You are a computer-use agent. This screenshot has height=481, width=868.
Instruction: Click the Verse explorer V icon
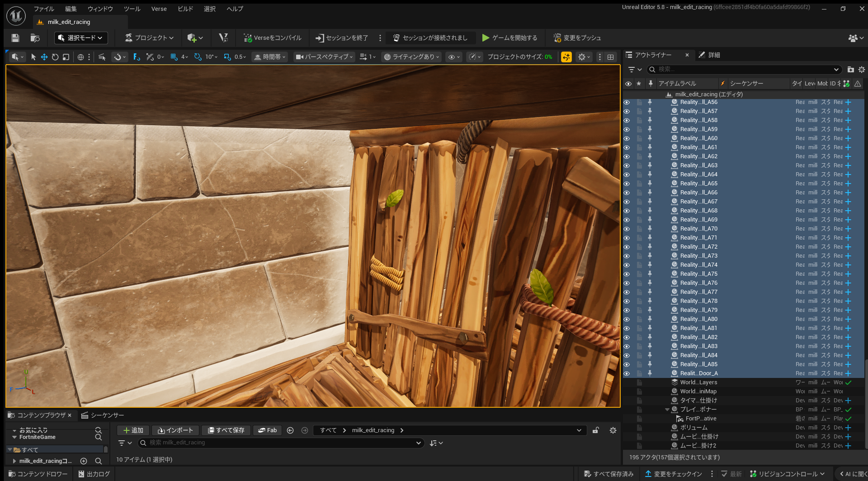[223, 38]
